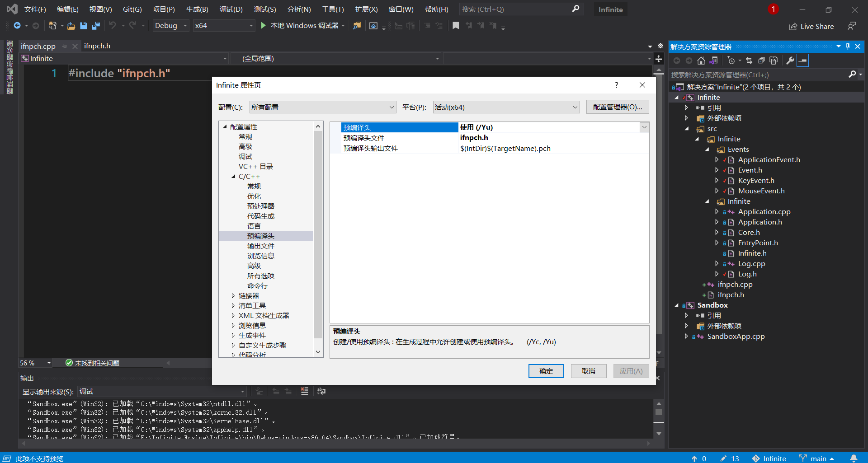Select 预处理器 in the property tree
Viewport: 868px width, 463px height.
click(x=261, y=206)
